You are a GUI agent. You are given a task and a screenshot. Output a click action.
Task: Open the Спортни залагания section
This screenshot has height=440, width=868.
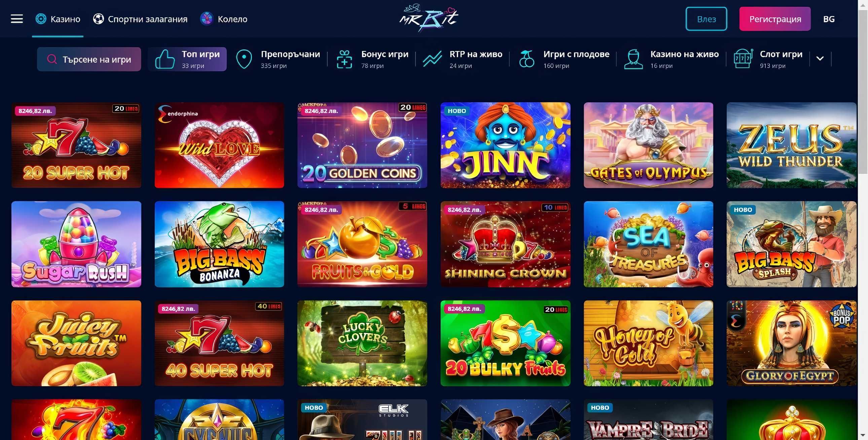click(140, 19)
